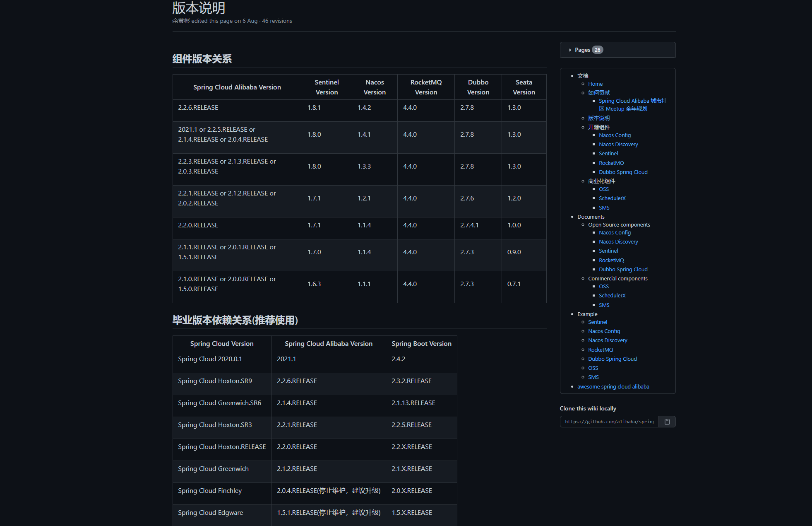The height and width of the screenshot is (526, 812).
Task: Select the 2.1.1.RELEASE or 2.0.1.RELEASE cell
Action: click(x=237, y=255)
